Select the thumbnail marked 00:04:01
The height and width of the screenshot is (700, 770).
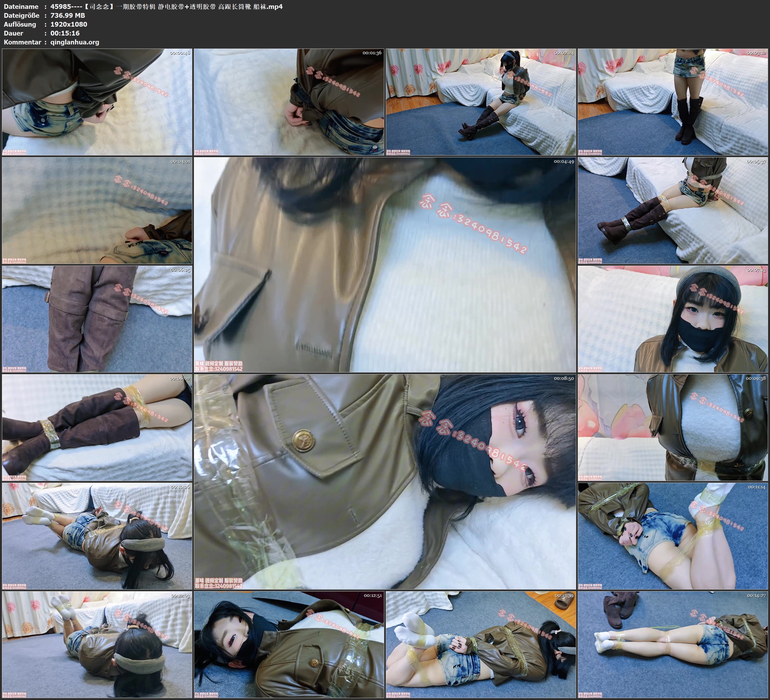pos(97,210)
